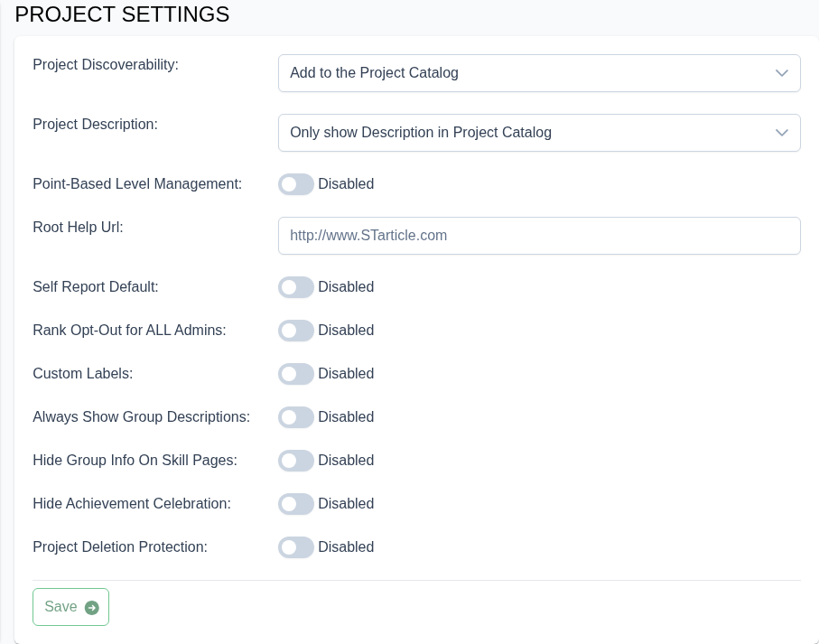Click the Custom Labels label text
The height and width of the screenshot is (644, 819).
(82, 373)
